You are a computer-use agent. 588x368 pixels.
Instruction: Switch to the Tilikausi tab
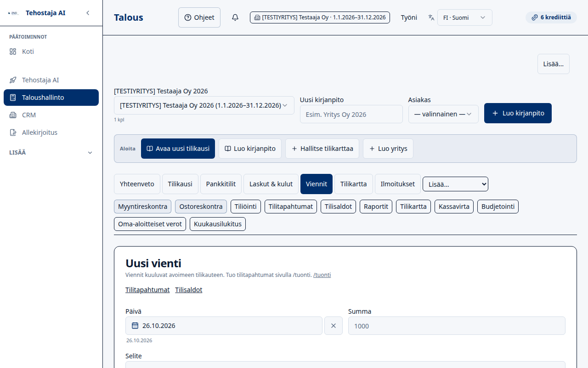pos(180,184)
